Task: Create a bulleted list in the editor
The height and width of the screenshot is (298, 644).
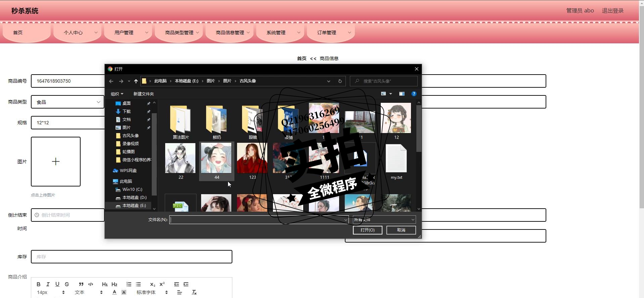Action: pyautogui.click(x=138, y=284)
